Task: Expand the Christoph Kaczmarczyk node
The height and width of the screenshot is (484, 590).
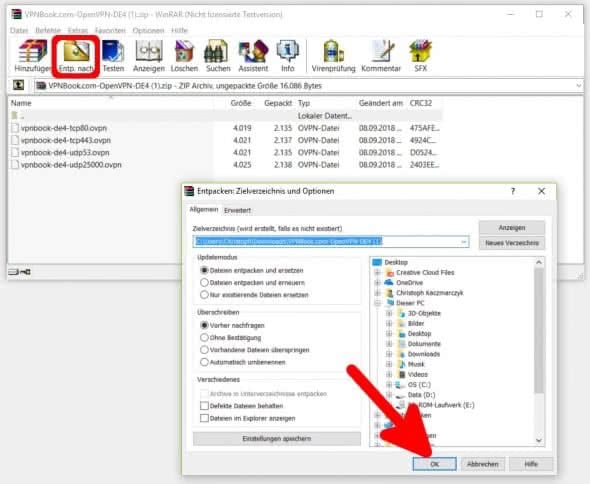Action: (377, 293)
